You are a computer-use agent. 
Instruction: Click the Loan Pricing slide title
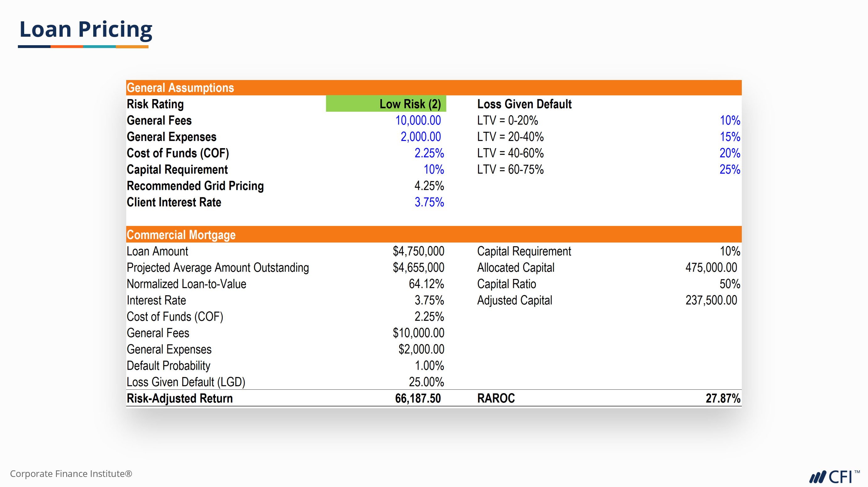click(x=86, y=29)
